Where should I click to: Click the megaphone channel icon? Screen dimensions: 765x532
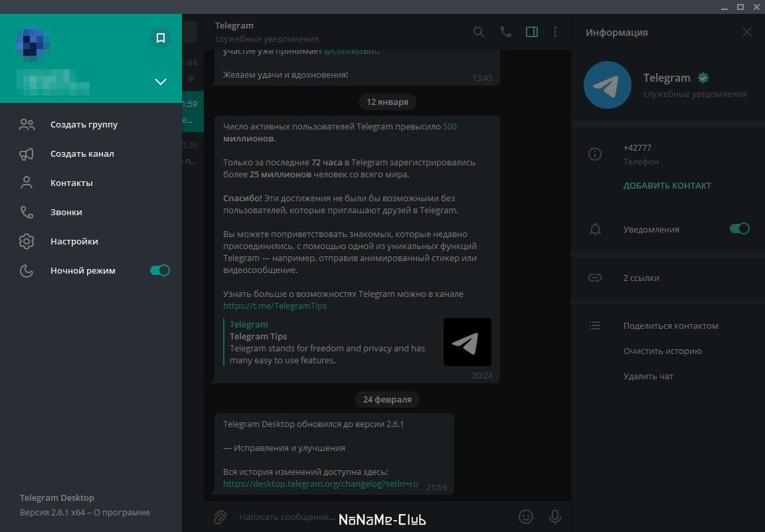pyautogui.click(x=27, y=154)
